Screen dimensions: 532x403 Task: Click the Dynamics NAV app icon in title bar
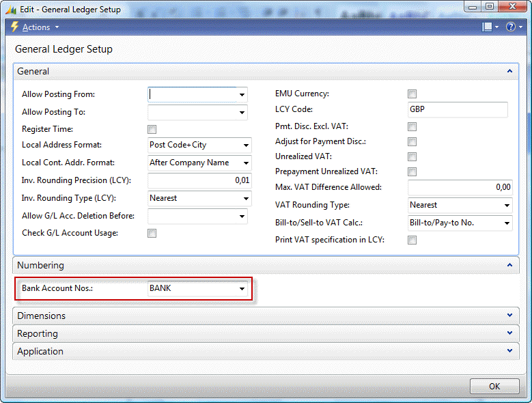pyautogui.click(x=11, y=10)
